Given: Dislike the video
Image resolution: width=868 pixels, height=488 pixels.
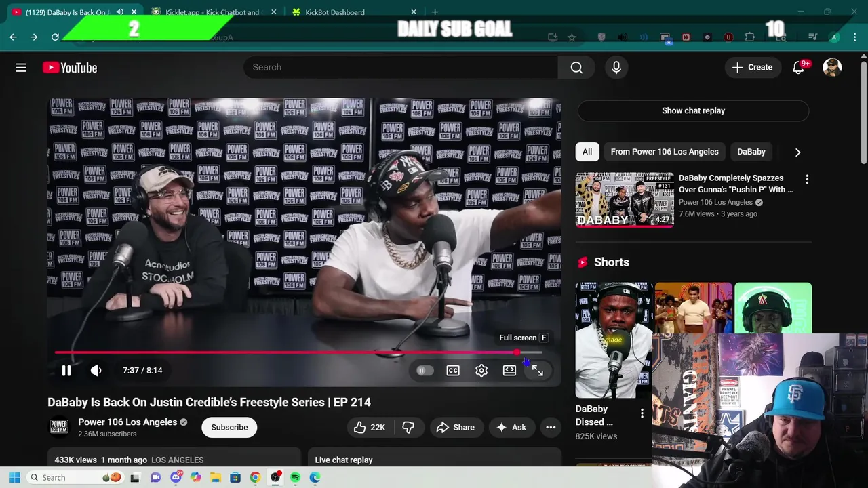Looking at the screenshot, I should [408, 428].
